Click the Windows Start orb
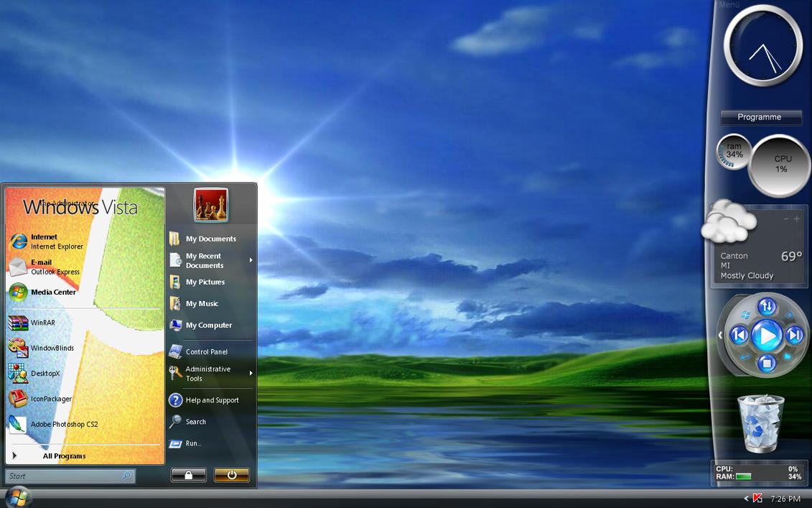 tap(18, 497)
